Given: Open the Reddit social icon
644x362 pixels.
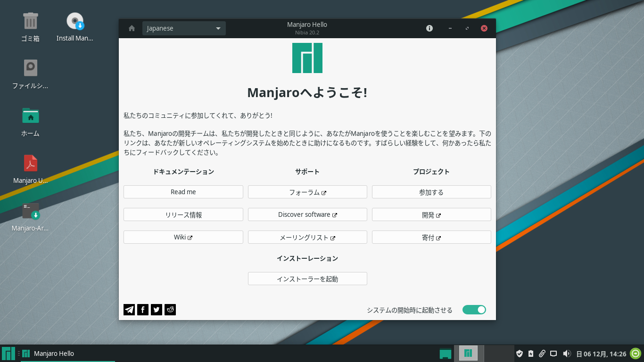Looking at the screenshot, I should [x=170, y=310].
